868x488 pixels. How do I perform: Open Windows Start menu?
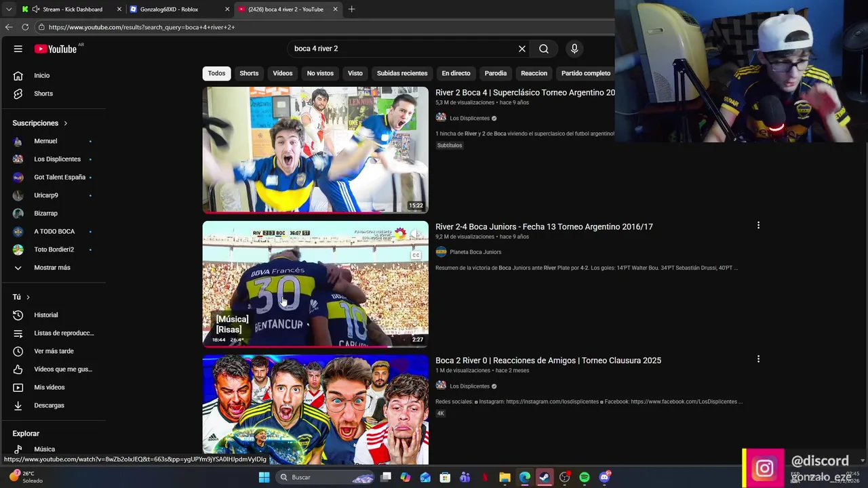[264, 477]
